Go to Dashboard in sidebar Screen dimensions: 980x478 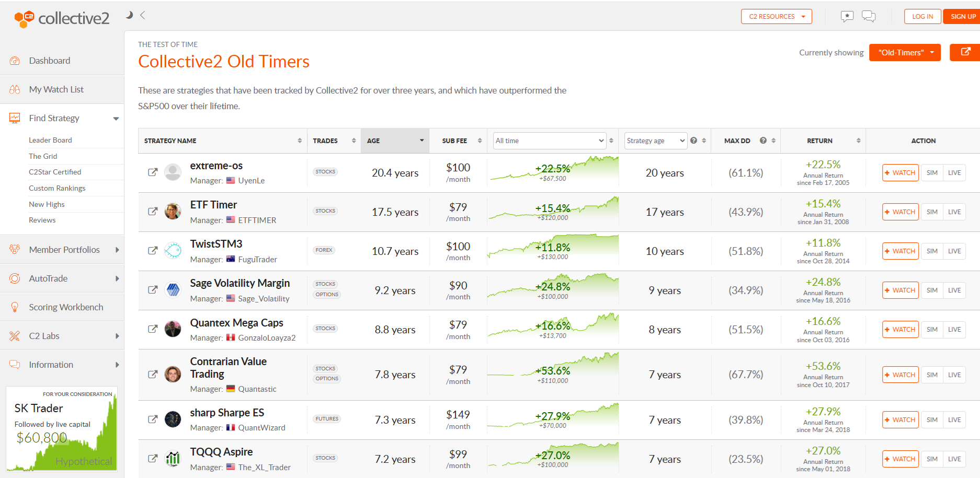click(49, 61)
